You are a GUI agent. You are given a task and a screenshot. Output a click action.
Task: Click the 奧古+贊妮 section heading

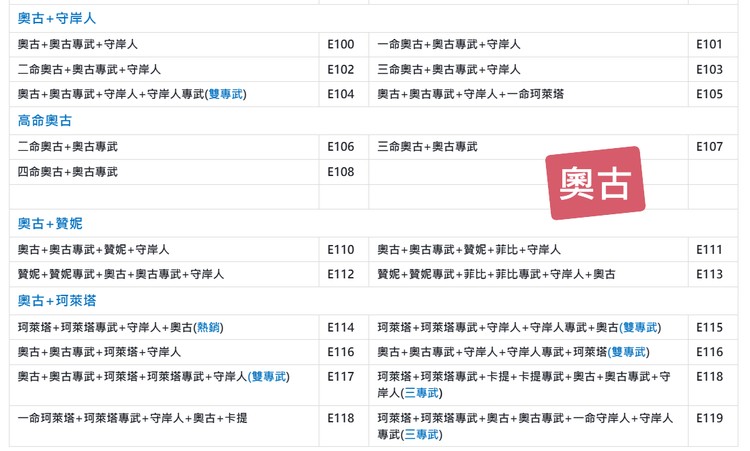point(50,223)
